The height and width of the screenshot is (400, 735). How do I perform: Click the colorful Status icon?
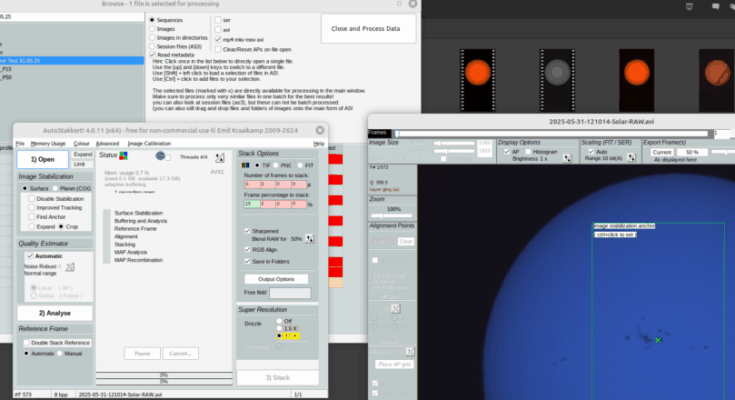click(124, 155)
